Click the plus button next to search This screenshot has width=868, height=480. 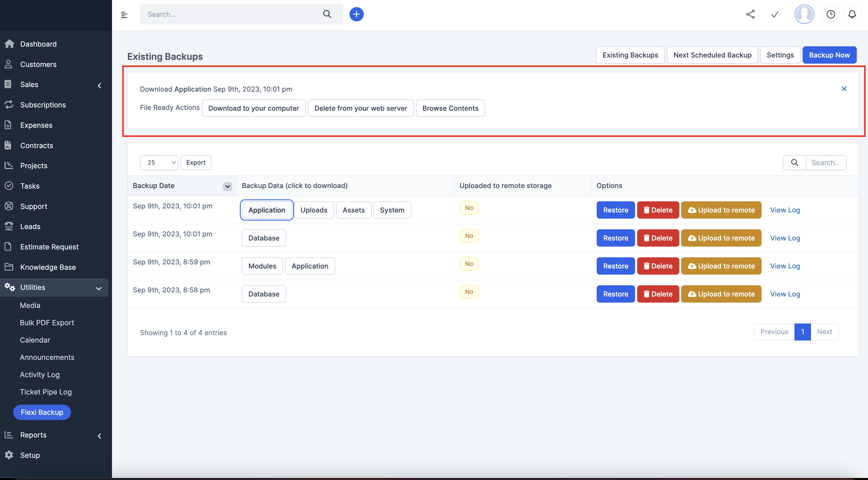click(357, 14)
